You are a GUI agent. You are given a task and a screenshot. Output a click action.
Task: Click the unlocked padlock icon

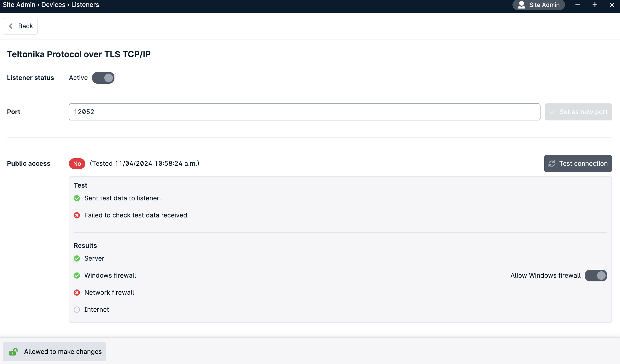click(13, 352)
